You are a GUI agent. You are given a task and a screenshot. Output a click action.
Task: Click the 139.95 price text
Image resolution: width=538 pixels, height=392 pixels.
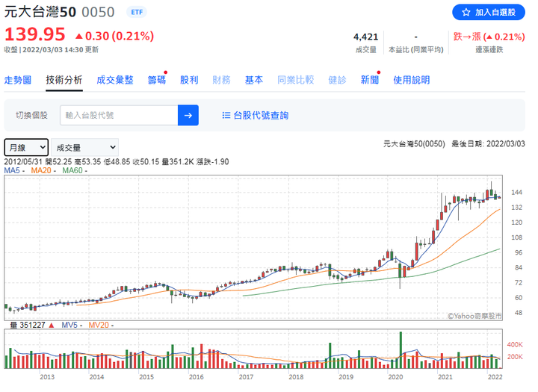tap(34, 34)
